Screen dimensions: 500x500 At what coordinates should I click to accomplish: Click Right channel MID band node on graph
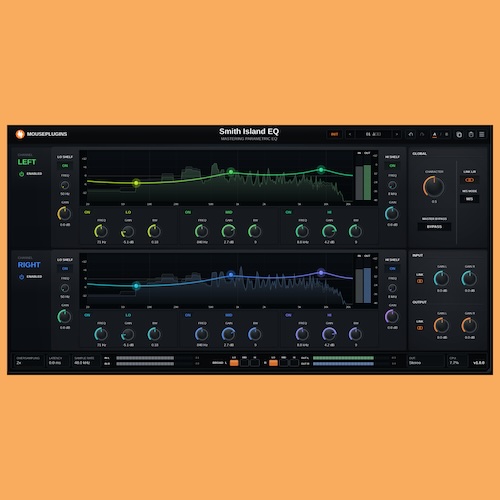coord(231,275)
